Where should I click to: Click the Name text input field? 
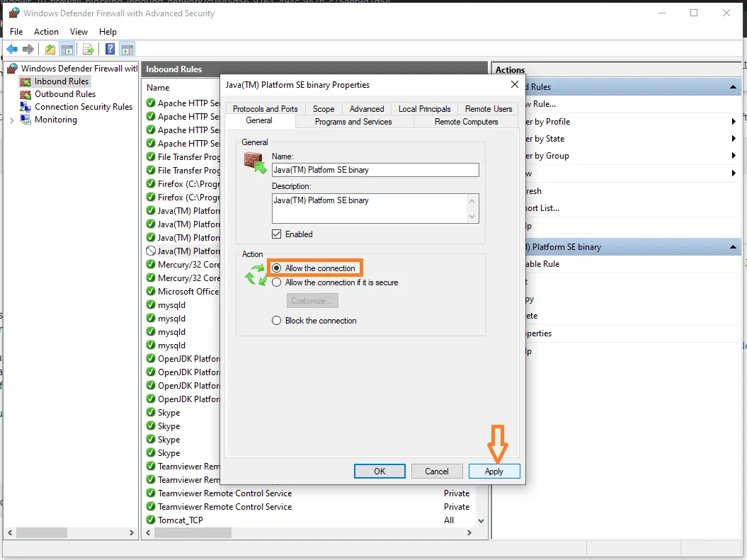coord(375,170)
